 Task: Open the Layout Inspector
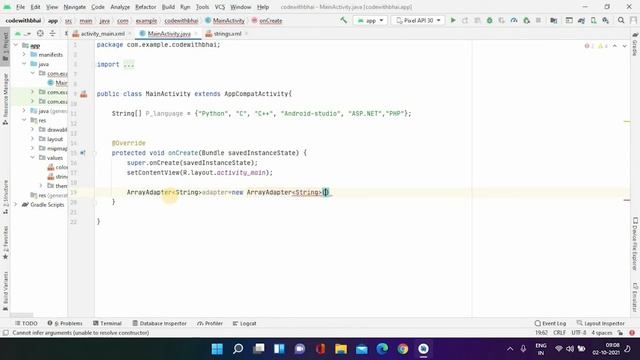pos(600,323)
